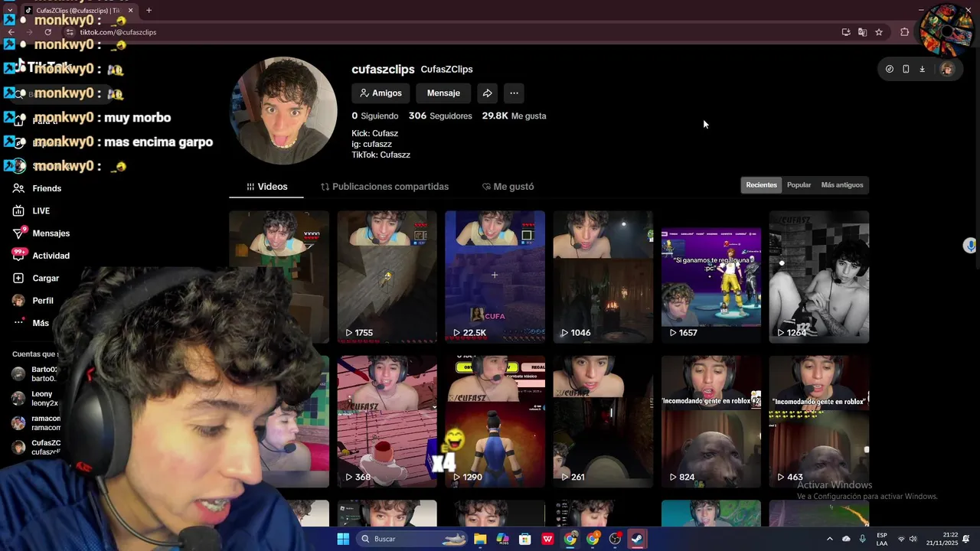Click the browser back arrow
The width and height of the screenshot is (980, 551).
point(11,32)
